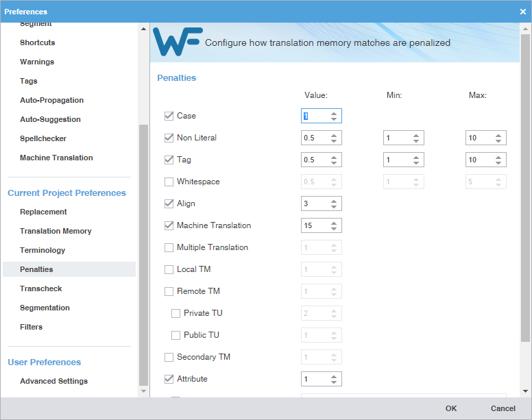
Task: Click the Wordfast WF logo icon
Action: pyautogui.click(x=176, y=42)
